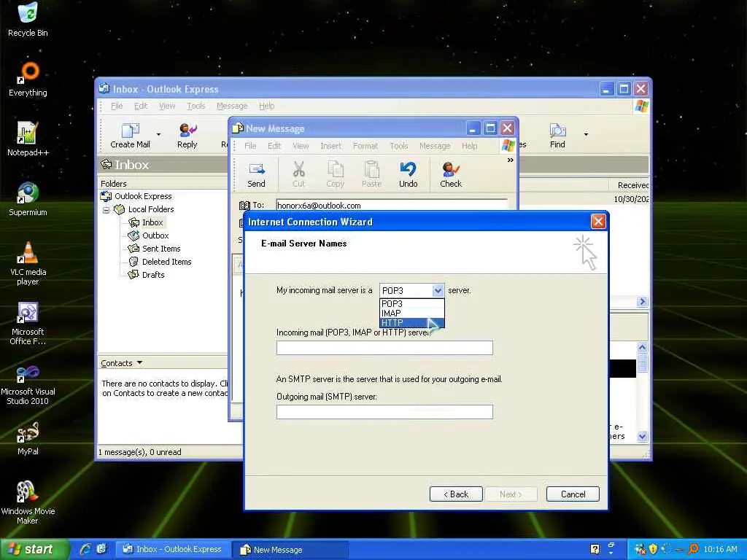The image size is (747, 560).
Task: Click the To field with honorx6a@outlook.com
Action: 392,205
